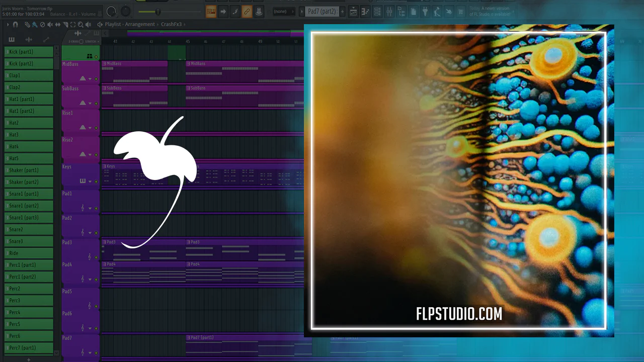Select the paint brush tool in playlist

34,24
